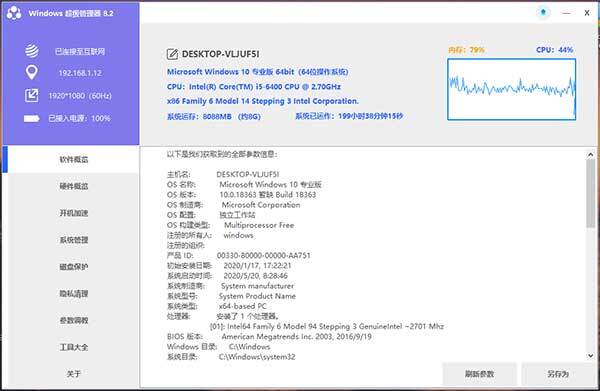Click the screen resolution icon

[32, 95]
